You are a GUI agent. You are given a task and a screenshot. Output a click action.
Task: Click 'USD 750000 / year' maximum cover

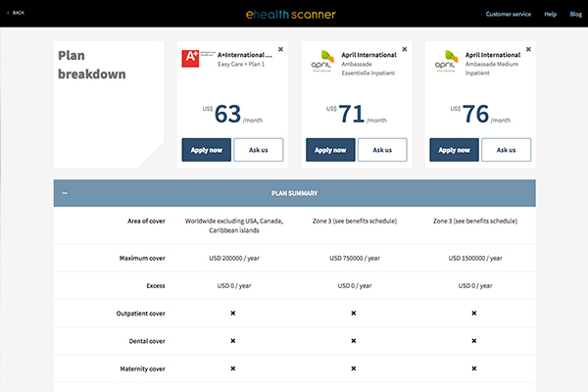355,258
